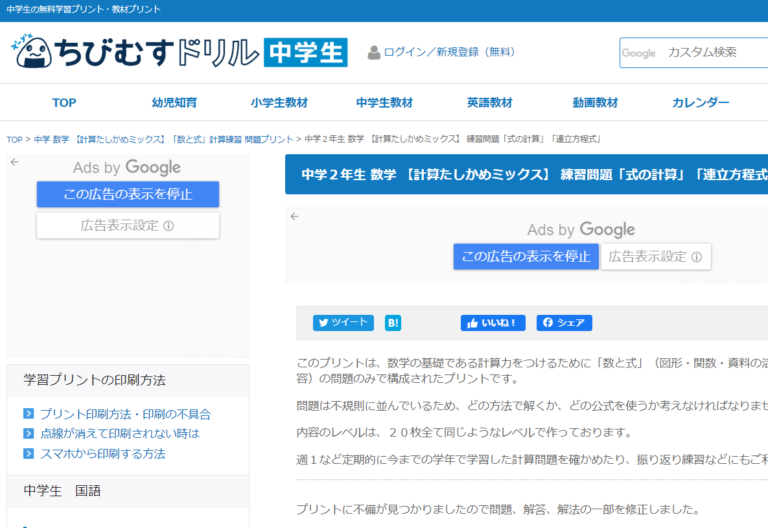Open ログイン／新規登録（無料） link
Viewport: 768px width, 528px height.
point(449,52)
